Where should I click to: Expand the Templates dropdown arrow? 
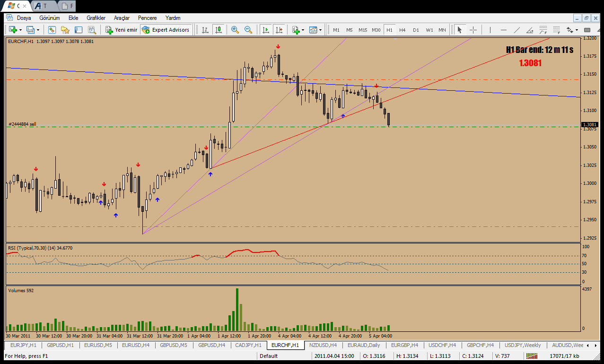pyautogui.click(x=320, y=30)
